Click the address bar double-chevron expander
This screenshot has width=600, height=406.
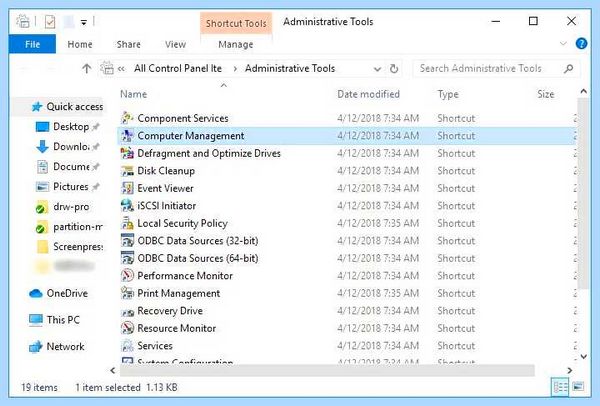[x=121, y=69]
